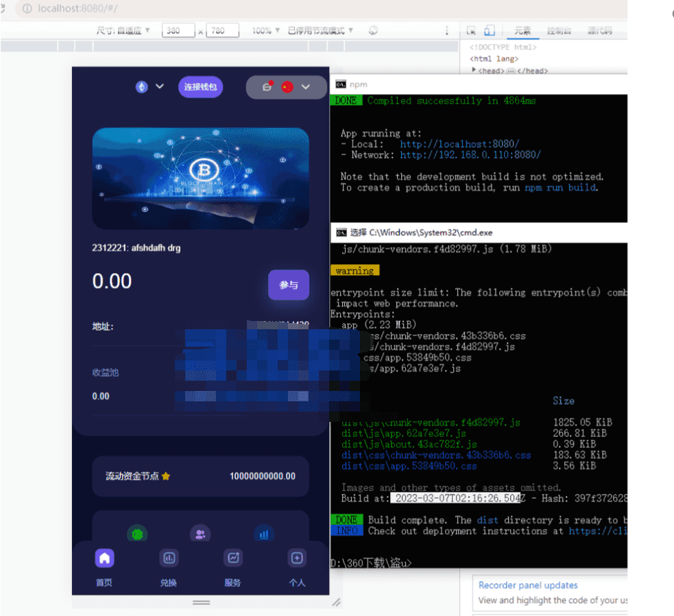
Task: Switch to the 控制台 console tab
Action: (559, 30)
